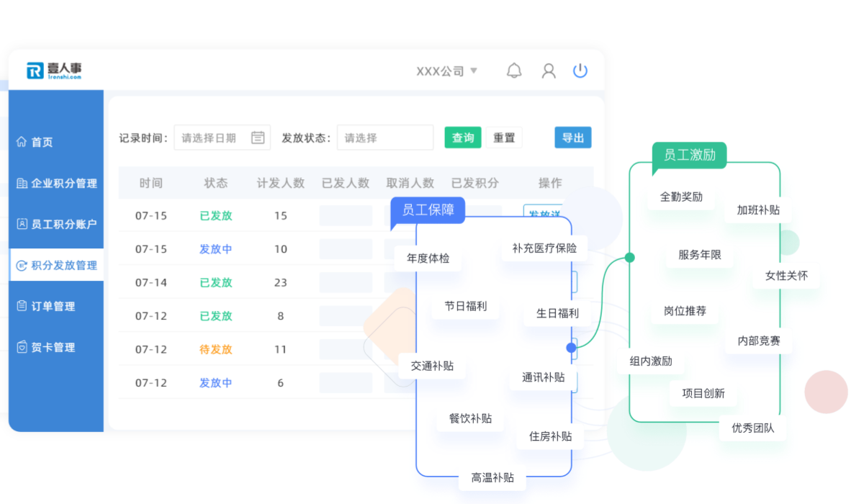Click the building icon beside 企业积分管理
The image size is (864, 504).
point(22,183)
